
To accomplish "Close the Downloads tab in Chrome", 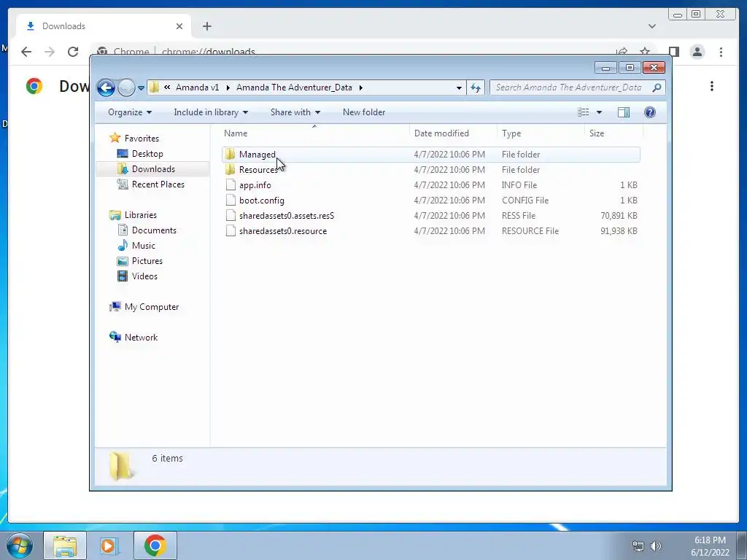I will 179,26.
